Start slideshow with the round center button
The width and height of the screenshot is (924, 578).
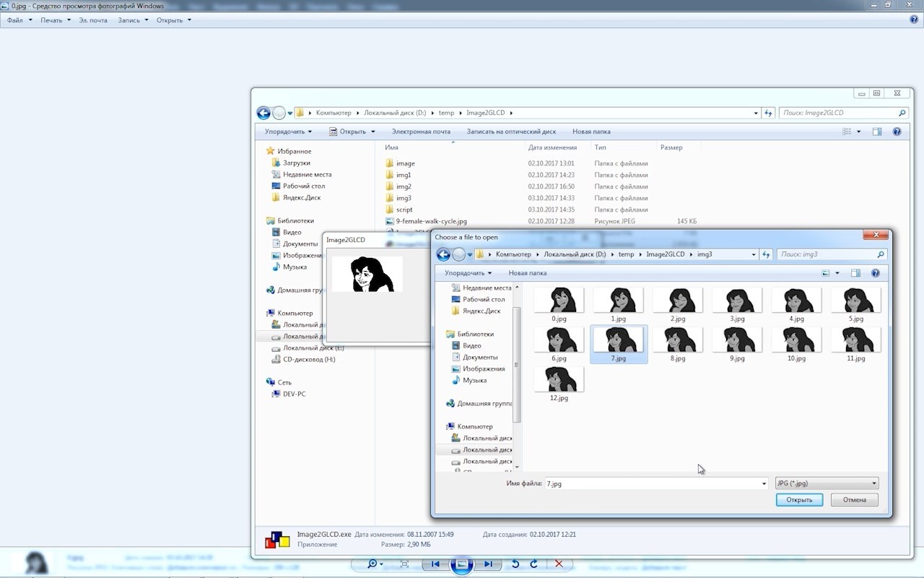click(462, 564)
